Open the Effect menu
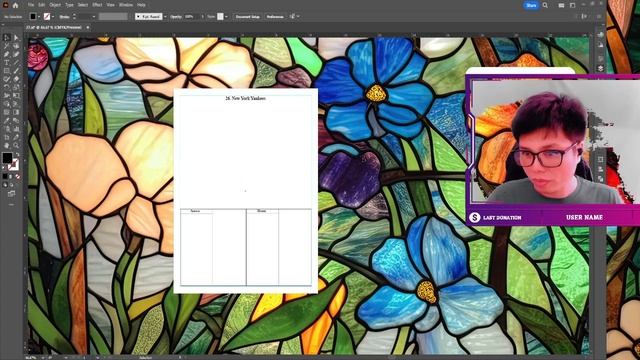 pyautogui.click(x=97, y=5)
